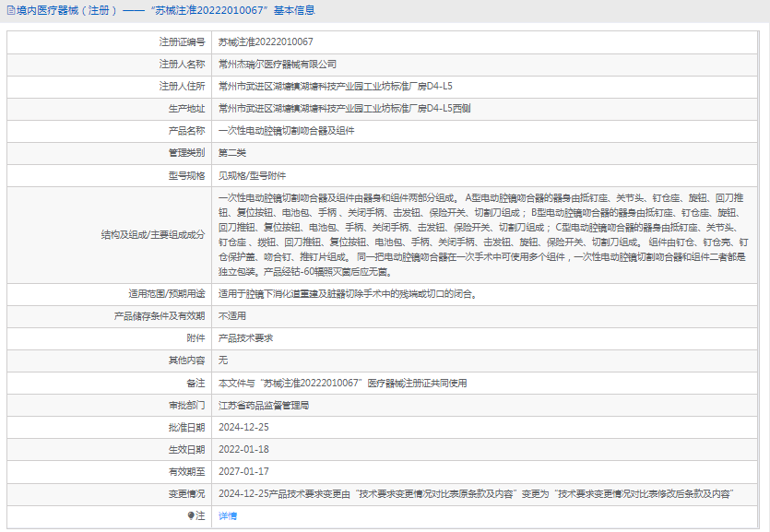Screen dimensions: 770x532
Task: Select expiry date 2027-01-17
Action: [x=243, y=472]
